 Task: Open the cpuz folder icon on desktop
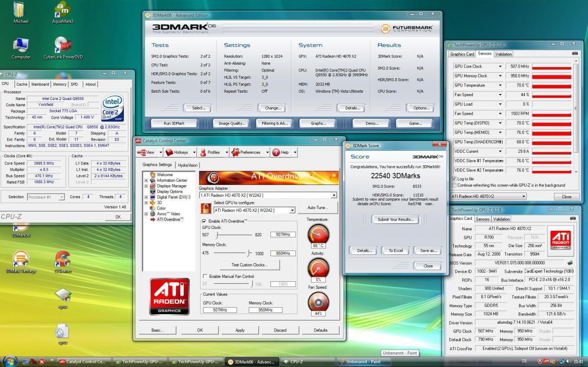63,298
